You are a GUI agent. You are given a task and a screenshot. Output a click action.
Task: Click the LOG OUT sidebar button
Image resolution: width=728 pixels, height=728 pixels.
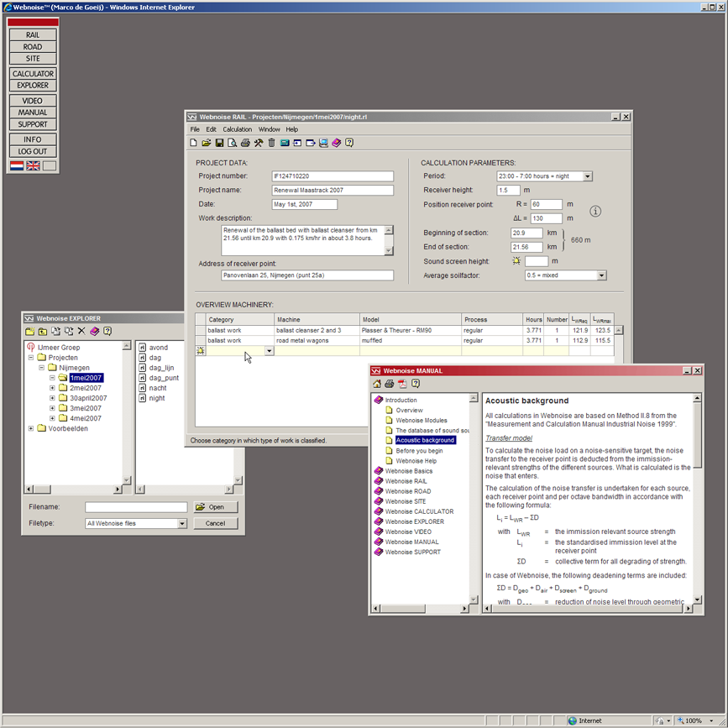[x=33, y=151]
